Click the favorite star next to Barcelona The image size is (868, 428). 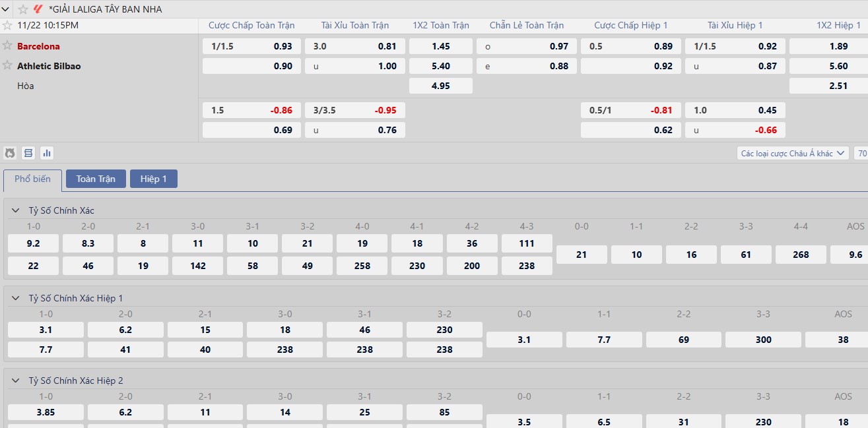click(7, 46)
